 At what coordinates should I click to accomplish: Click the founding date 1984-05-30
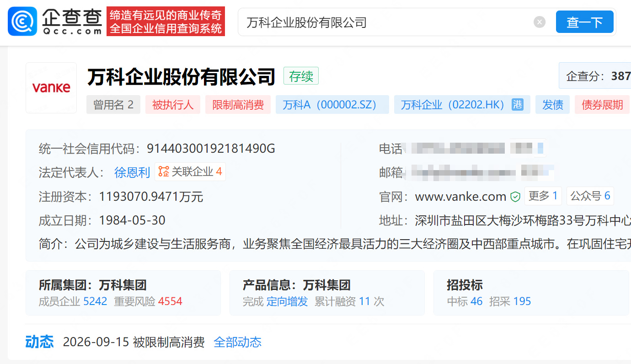pyautogui.click(x=132, y=220)
